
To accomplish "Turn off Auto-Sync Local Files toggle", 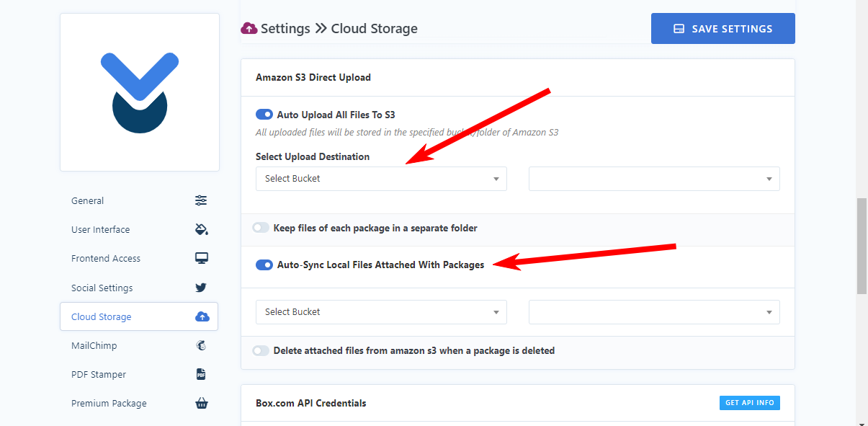I will tap(264, 265).
